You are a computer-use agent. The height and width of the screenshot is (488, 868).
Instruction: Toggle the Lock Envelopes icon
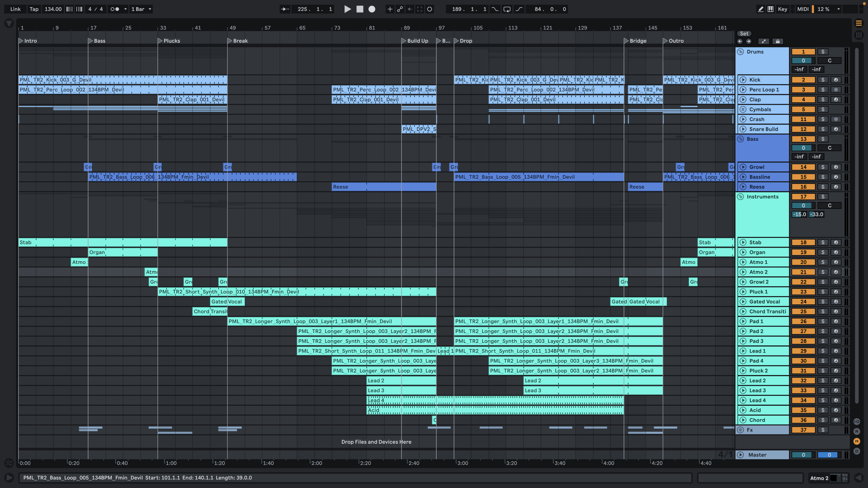[x=778, y=41]
